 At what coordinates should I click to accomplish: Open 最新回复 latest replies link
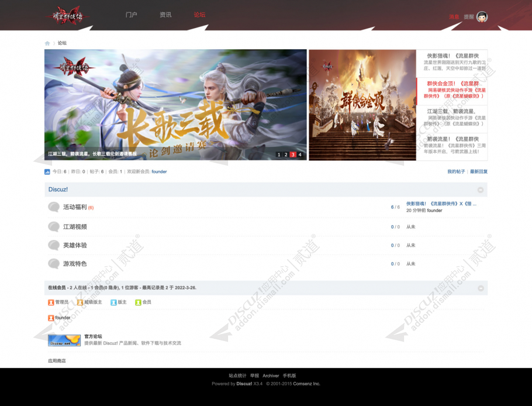[479, 172]
